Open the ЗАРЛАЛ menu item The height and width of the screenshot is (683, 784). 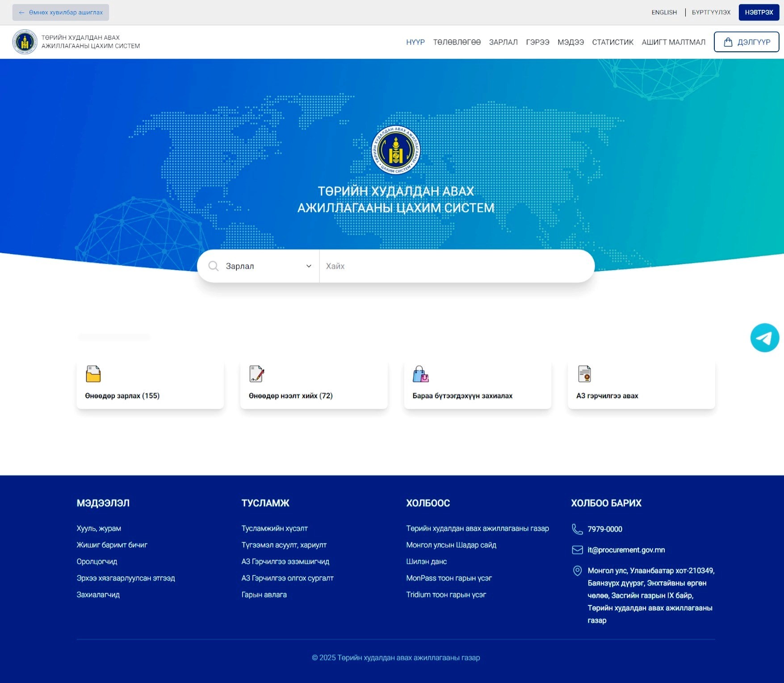503,42
